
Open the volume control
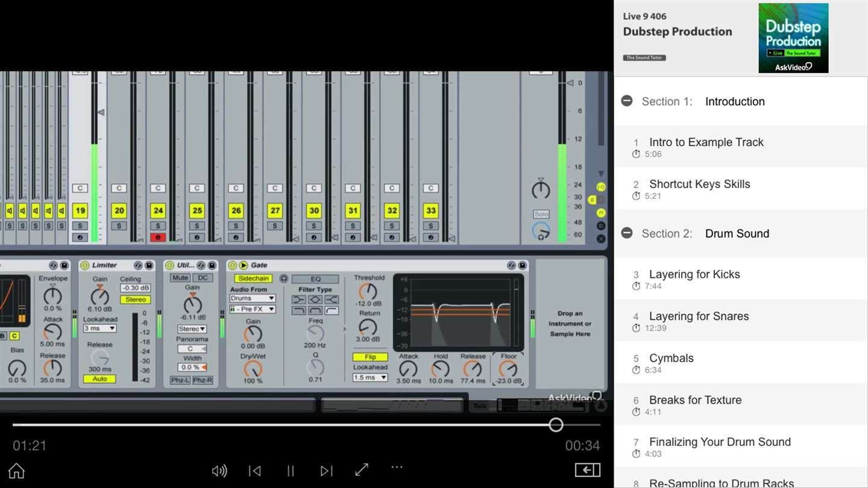pyautogui.click(x=219, y=471)
